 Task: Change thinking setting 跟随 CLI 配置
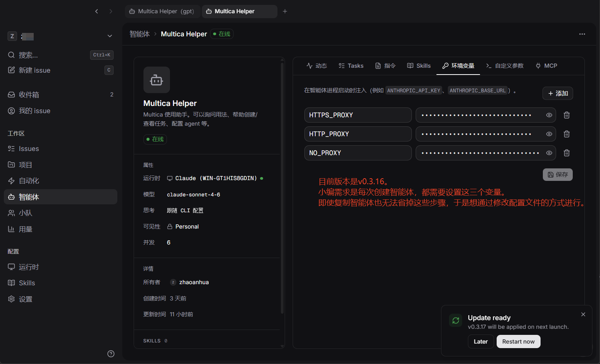tap(185, 210)
